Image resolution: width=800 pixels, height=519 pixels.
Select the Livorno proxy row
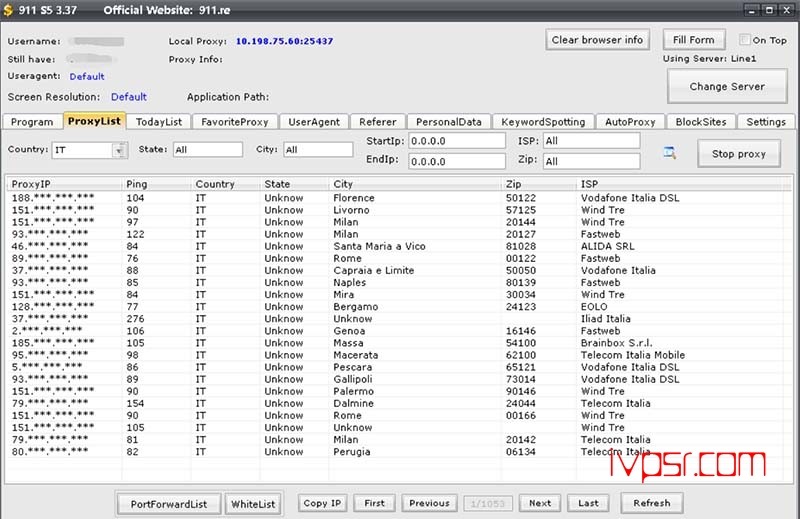pos(398,210)
